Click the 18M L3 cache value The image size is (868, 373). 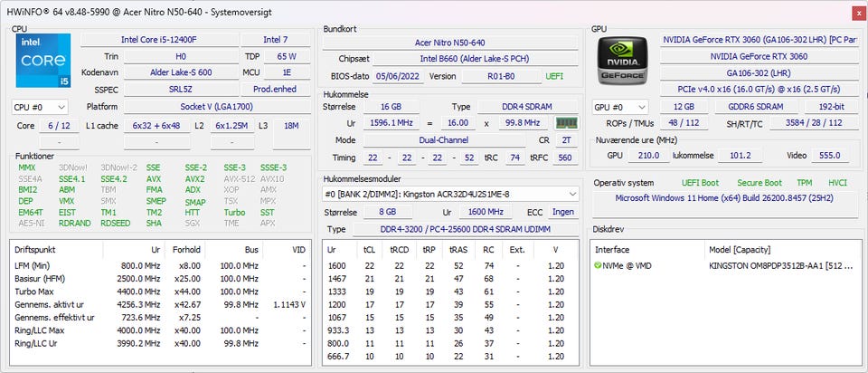click(x=291, y=126)
